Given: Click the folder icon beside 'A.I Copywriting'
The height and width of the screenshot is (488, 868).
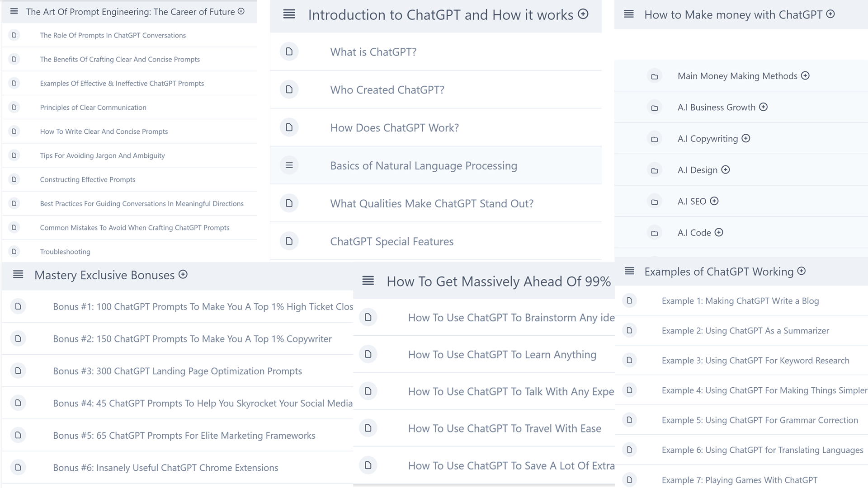Looking at the screenshot, I should pos(654,139).
